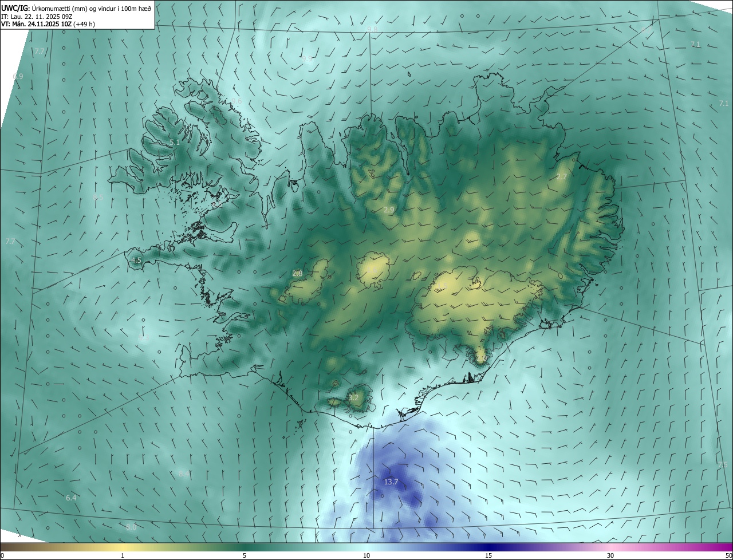This screenshot has width=733, height=560.
Task: Click the 5.1 value over the Westfjords
Action: click(x=175, y=142)
